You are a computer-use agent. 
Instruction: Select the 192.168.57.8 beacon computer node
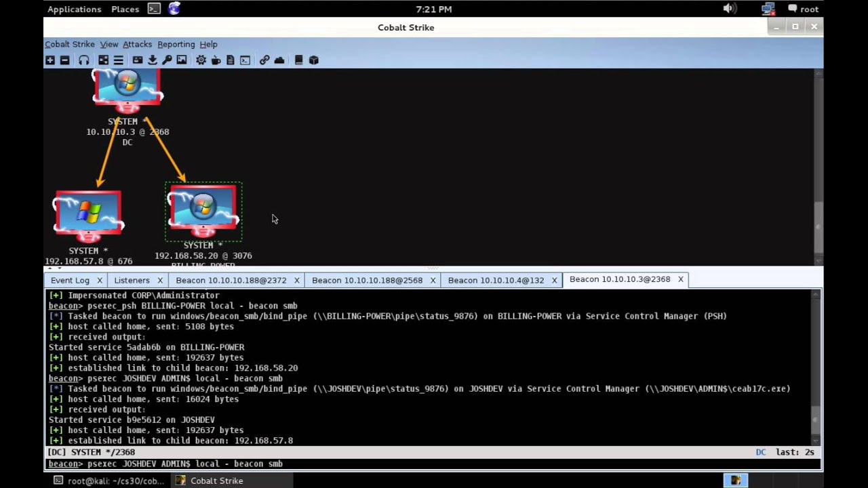88,216
